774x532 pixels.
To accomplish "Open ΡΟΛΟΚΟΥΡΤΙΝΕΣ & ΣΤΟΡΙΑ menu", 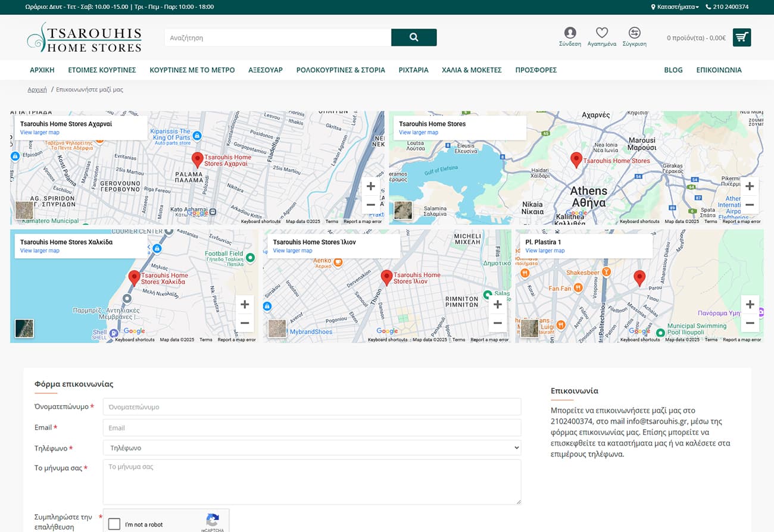I will pos(341,70).
